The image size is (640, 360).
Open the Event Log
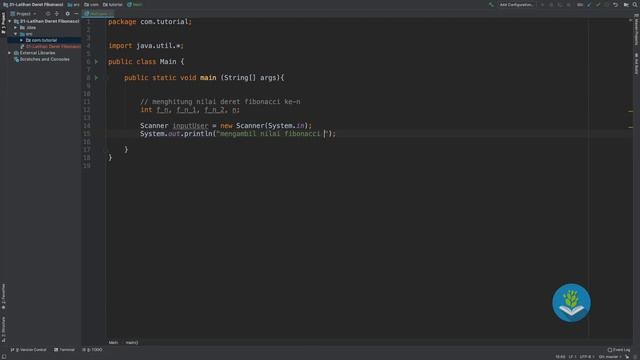(x=619, y=350)
